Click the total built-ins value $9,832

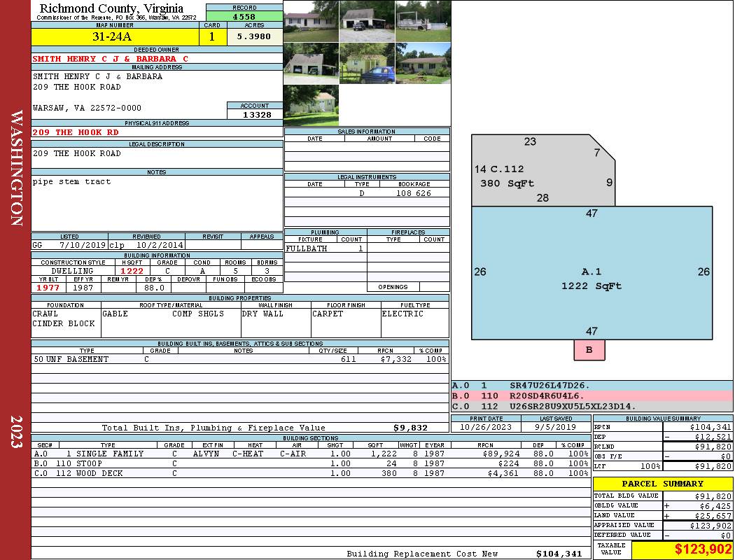pyautogui.click(x=411, y=428)
